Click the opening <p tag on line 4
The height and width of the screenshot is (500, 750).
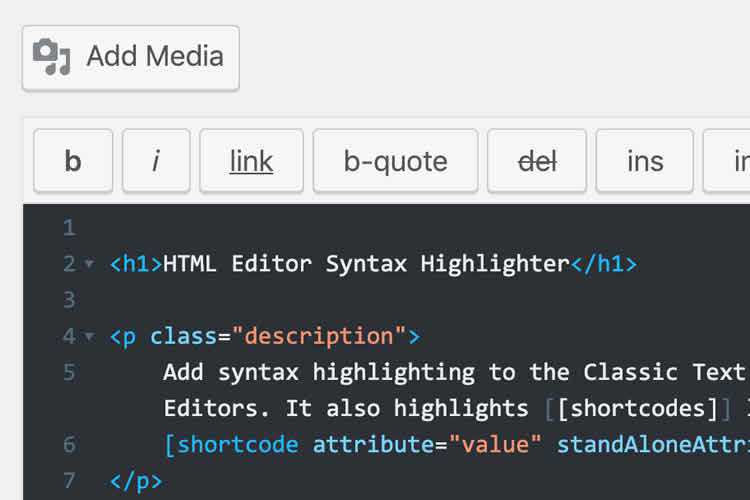(x=123, y=336)
